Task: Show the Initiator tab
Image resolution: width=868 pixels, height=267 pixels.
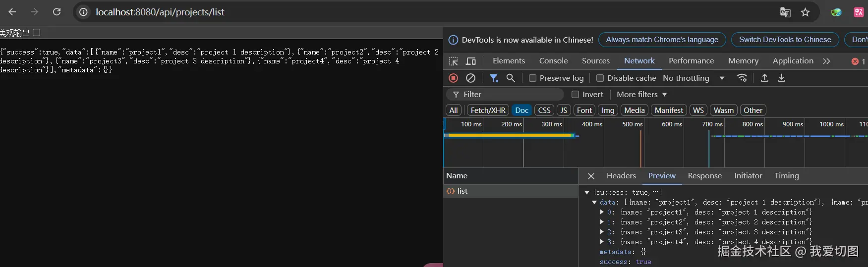Action: coord(748,176)
